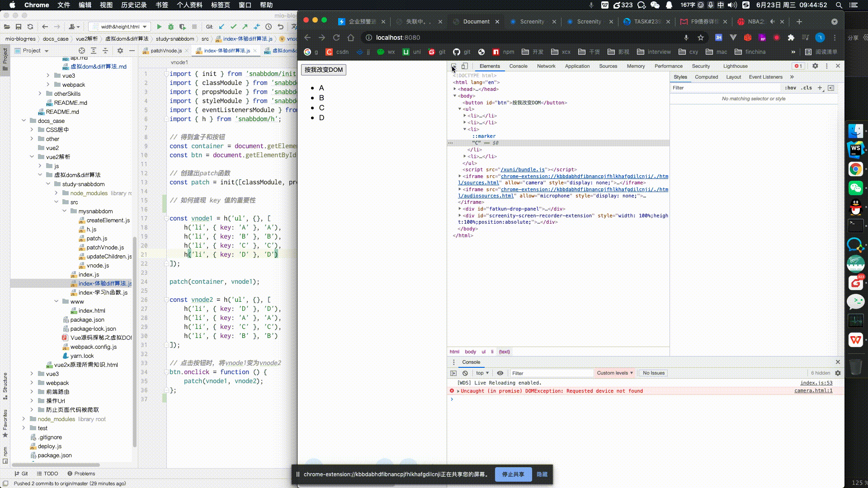Toggle the :hov element state button
This screenshot has height=488, width=868.
coord(790,88)
